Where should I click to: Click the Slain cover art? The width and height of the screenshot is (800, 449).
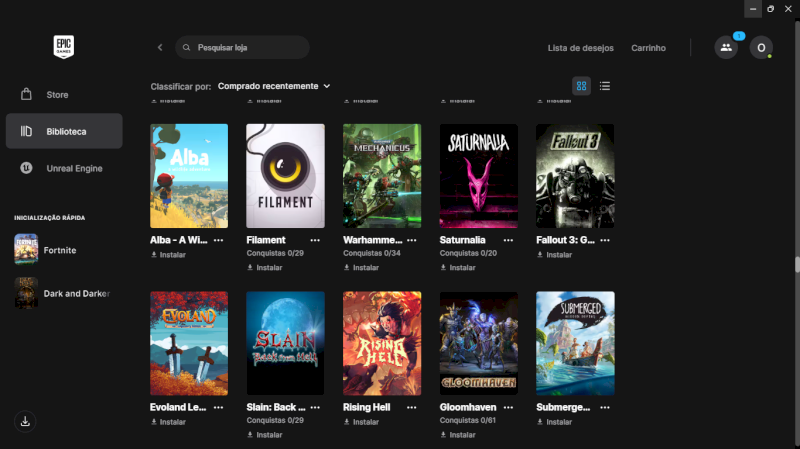click(x=285, y=343)
